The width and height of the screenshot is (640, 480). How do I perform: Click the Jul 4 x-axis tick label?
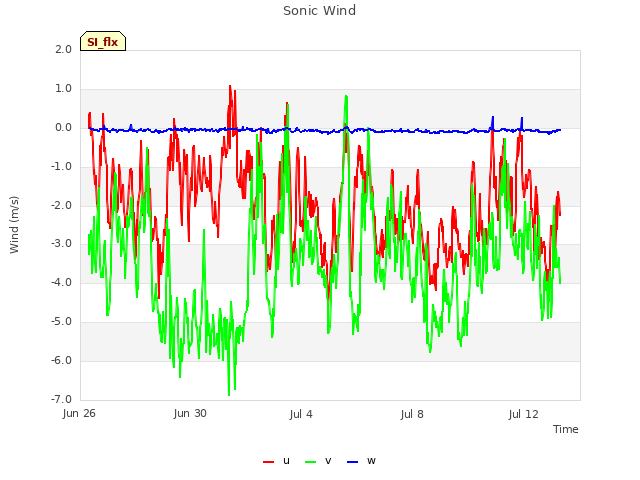point(301,414)
